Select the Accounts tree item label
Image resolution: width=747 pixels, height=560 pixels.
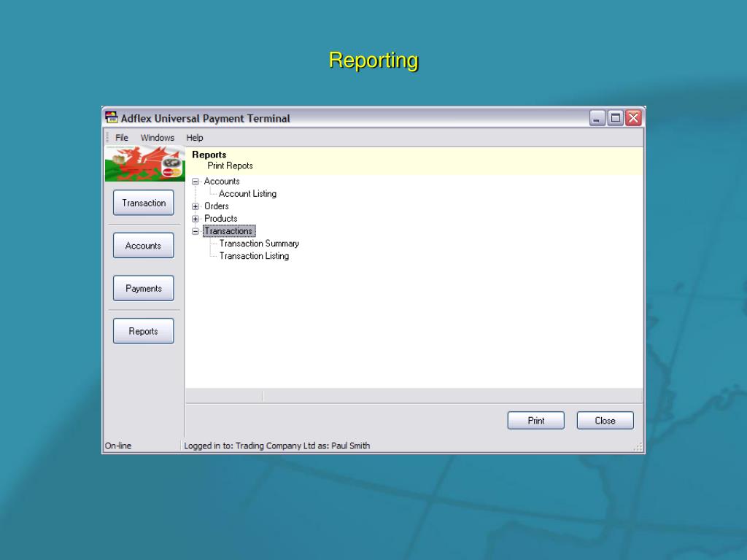click(x=222, y=182)
